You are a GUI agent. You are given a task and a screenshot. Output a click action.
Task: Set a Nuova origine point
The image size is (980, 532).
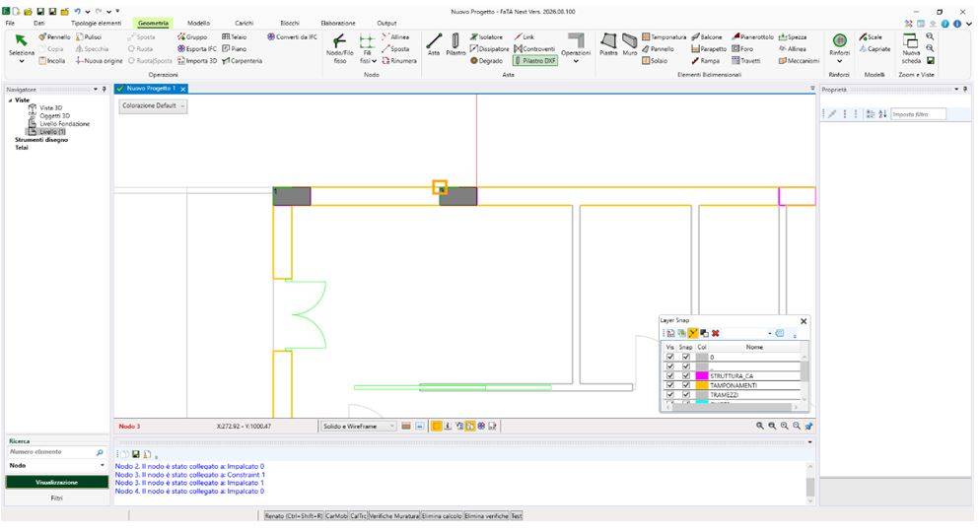pyautogui.click(x=99, y=61)
